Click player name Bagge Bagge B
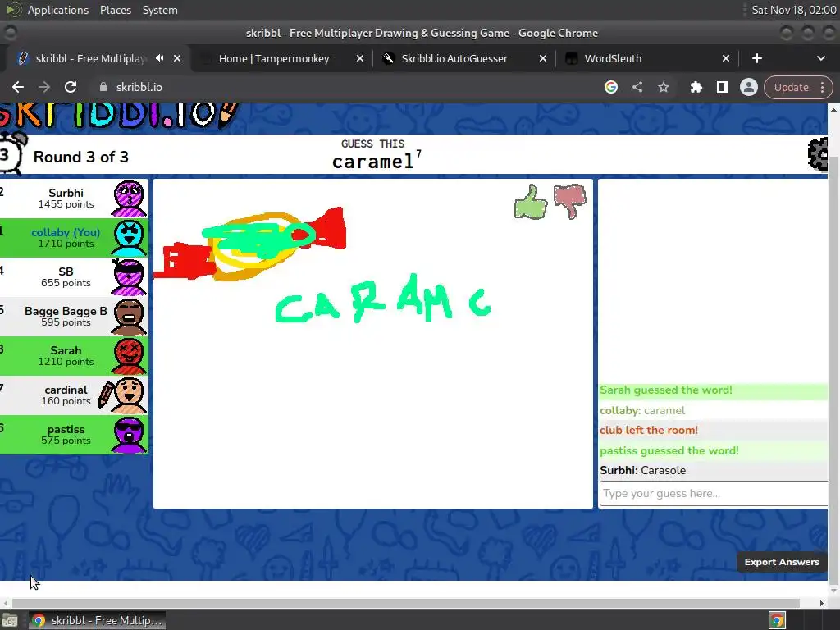This screenshot has width=840, height=630. [66, 311]
